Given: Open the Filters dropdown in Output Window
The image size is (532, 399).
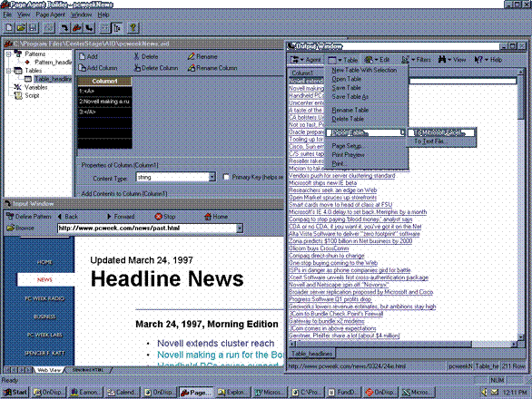Looking at the screenshot, I should click(x=416, y=60).
